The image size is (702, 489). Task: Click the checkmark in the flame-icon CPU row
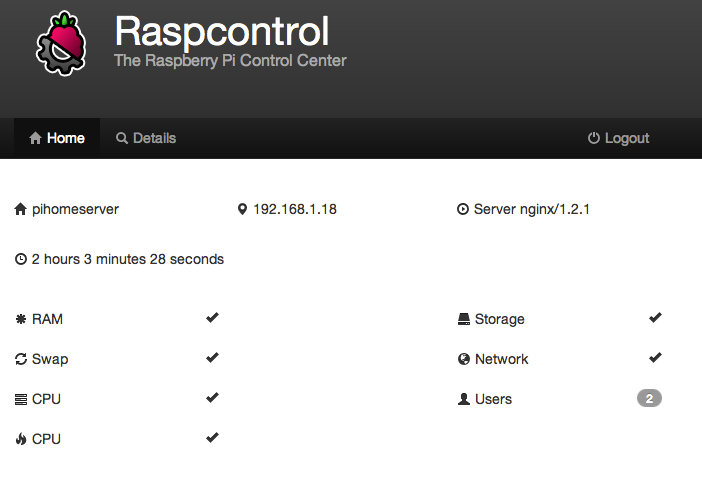212,437
